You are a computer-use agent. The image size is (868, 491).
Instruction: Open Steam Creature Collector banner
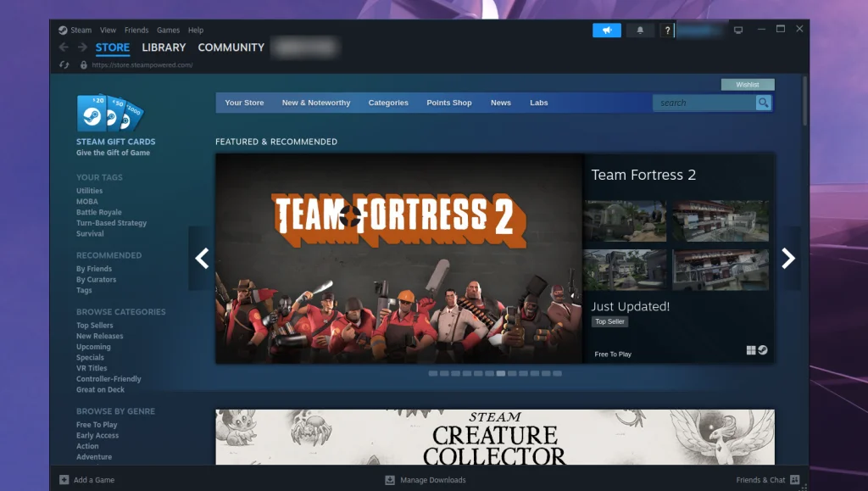pos(495,438)
